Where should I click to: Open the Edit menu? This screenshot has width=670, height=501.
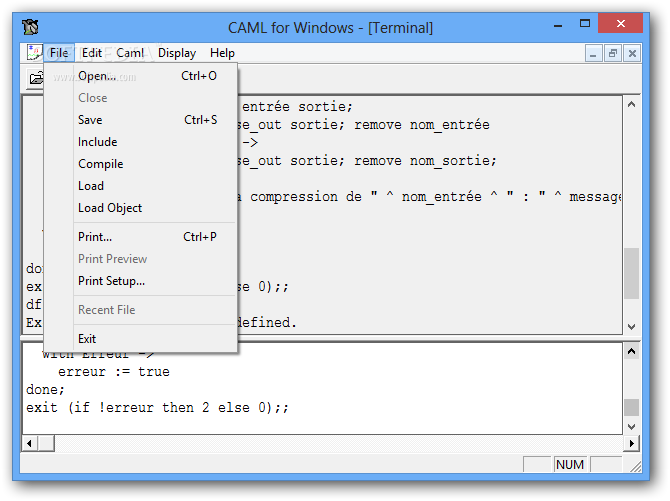pyautogui.click(x=92, y=53)
